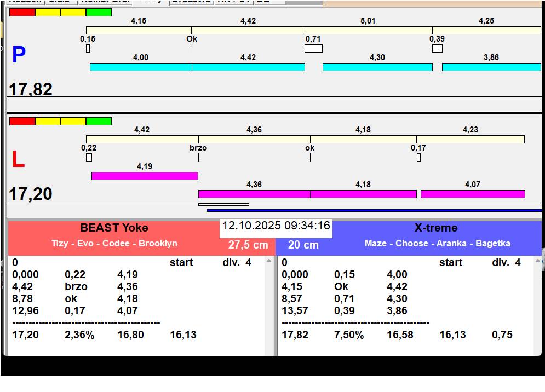
Task: Click the 0,39 pass marker box in lane P
Action: pos(437,48)
